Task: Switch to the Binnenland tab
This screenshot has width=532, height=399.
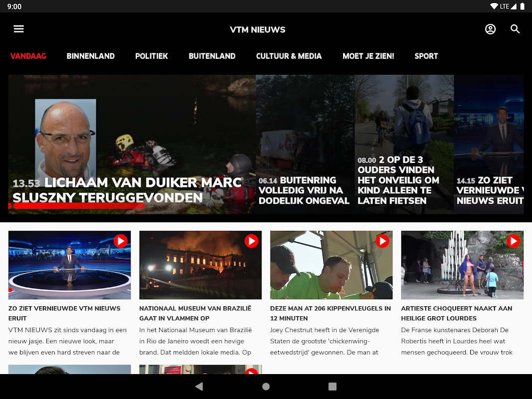Action: click(91, 56)
